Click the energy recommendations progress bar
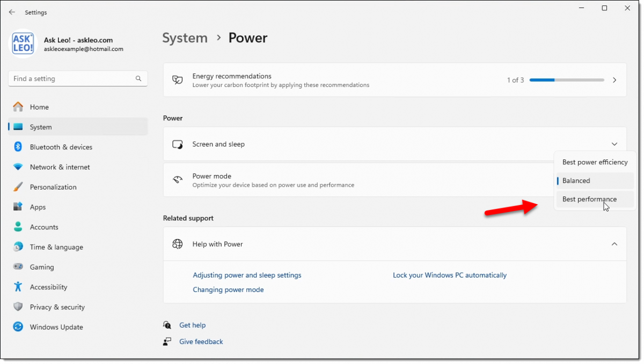This screenshot has height=364, width=644. click(x=567, y=79)
